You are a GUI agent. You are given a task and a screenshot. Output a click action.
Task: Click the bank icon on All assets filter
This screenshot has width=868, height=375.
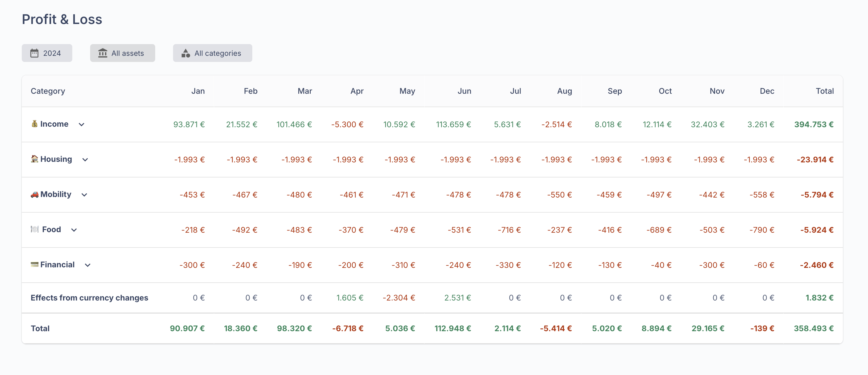tap(102, 53)
